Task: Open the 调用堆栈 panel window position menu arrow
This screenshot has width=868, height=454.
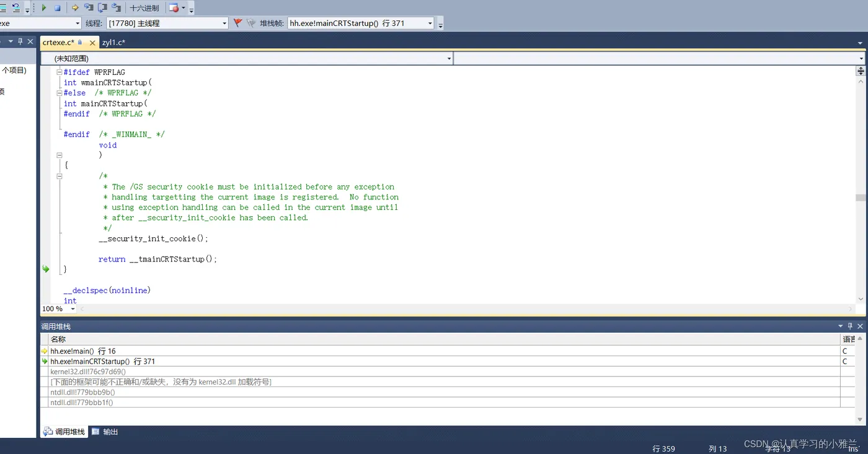Action: [841, 326]
